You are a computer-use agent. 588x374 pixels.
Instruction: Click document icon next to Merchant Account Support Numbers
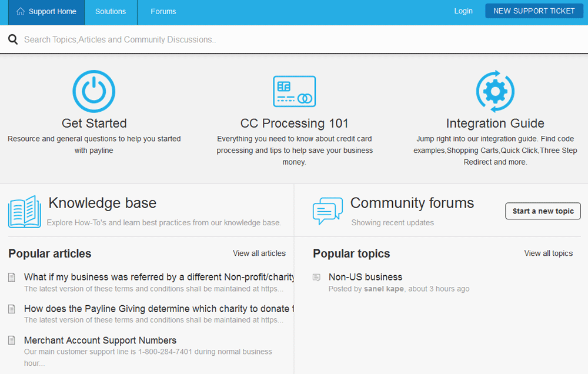click(x=12, y=340)
